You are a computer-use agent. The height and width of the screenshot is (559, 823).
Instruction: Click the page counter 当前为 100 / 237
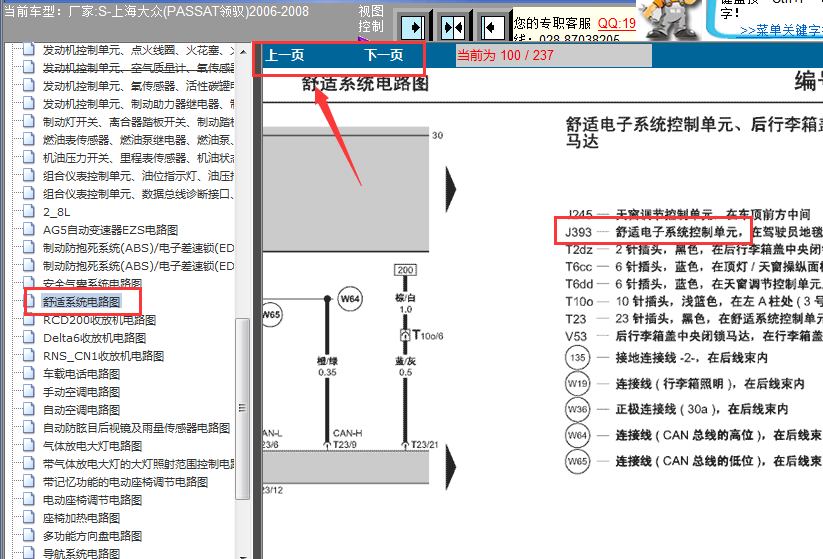[505, 55]
